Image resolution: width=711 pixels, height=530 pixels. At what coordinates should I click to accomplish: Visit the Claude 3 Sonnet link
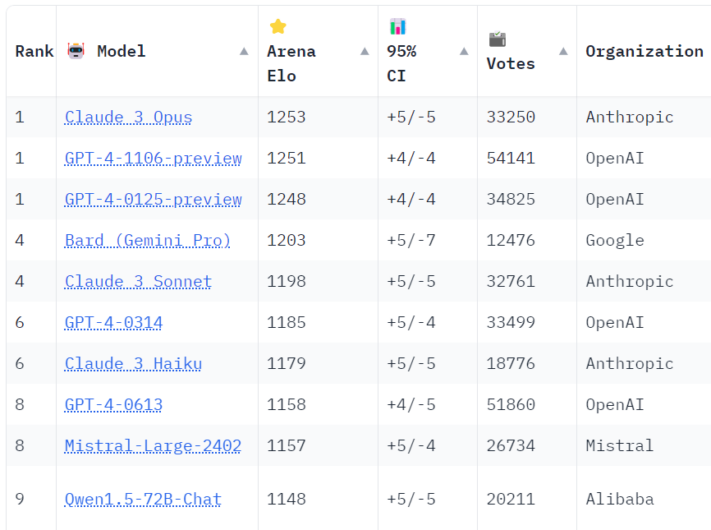click(x=138, y=281)
